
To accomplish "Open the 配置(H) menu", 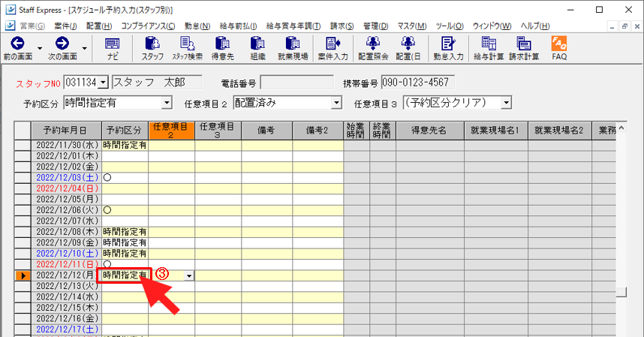I will (x=99, y=26).
